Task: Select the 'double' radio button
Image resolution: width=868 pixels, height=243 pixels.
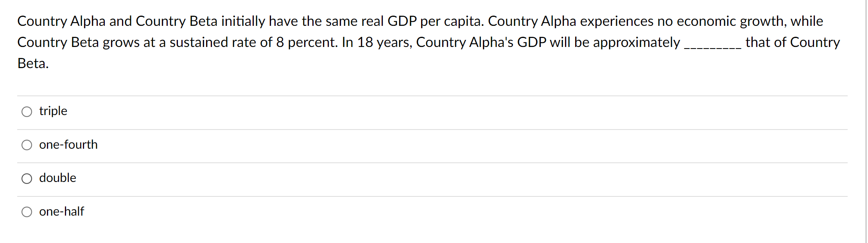Action: pyautogui.click(x=27, y=178)
